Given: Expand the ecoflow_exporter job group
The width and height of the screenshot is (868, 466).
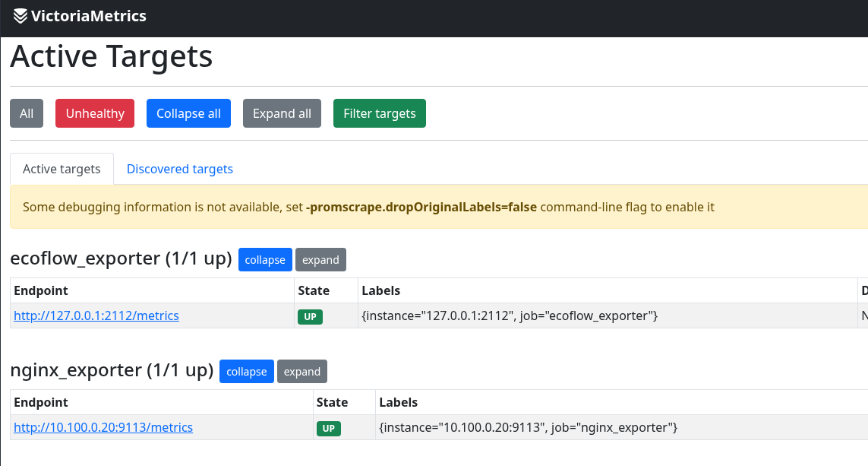Looking at the screenshot, I should [320, 260].
